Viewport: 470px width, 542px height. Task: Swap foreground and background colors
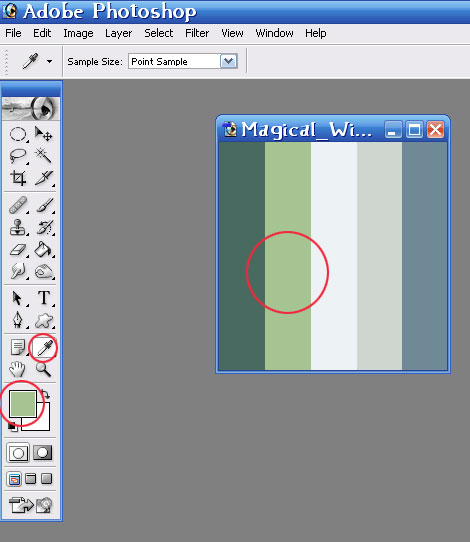coord(46,394)
